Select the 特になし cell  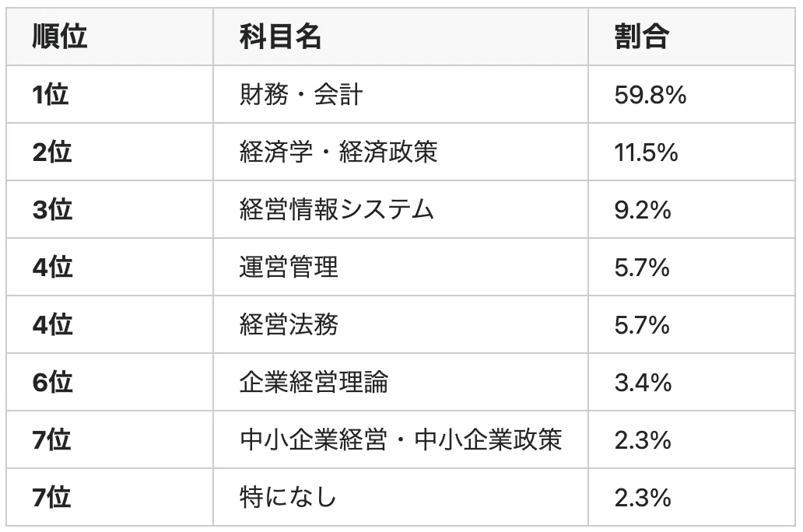[x=401, y=497]
